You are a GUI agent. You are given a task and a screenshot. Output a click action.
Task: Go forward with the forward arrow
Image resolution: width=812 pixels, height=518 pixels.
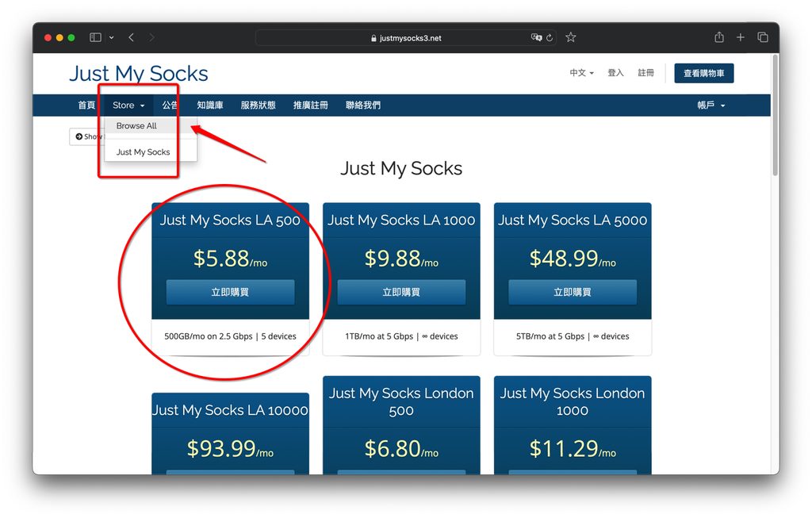pos(151,37)
